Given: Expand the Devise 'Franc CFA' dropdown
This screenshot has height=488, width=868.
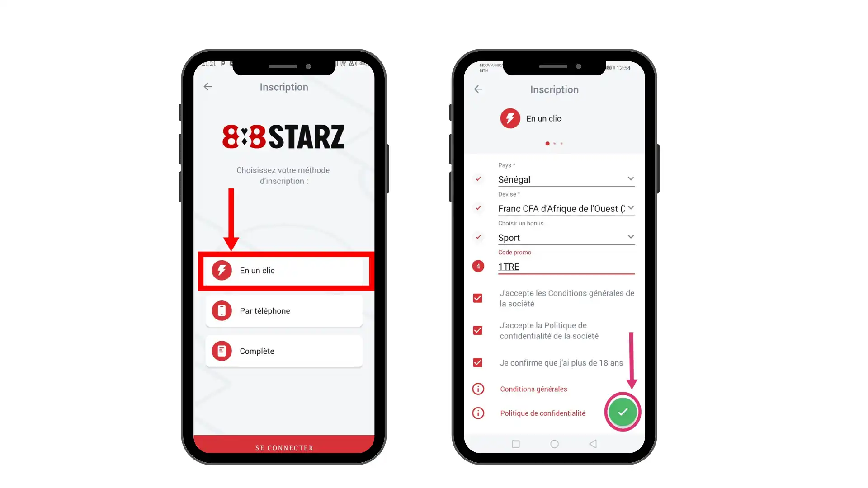Looking at the screenshot, I should (x=630, y=208).
